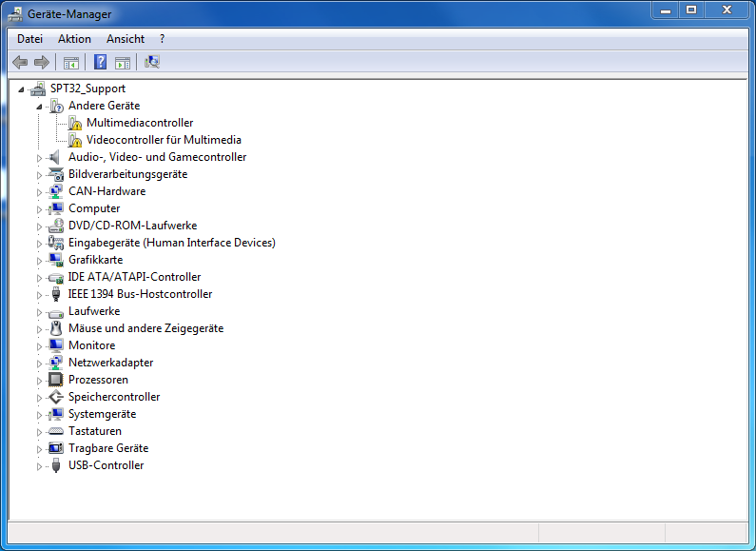Click the show/hide action pane icon

pos(123,63)
